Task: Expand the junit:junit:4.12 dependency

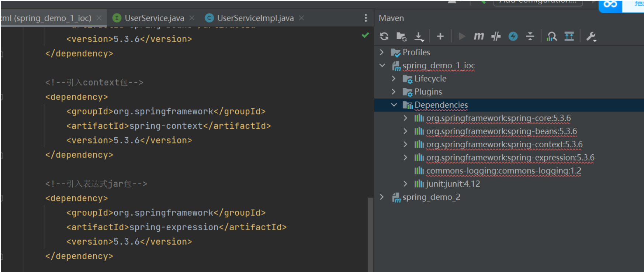Action: coord(405,184)
